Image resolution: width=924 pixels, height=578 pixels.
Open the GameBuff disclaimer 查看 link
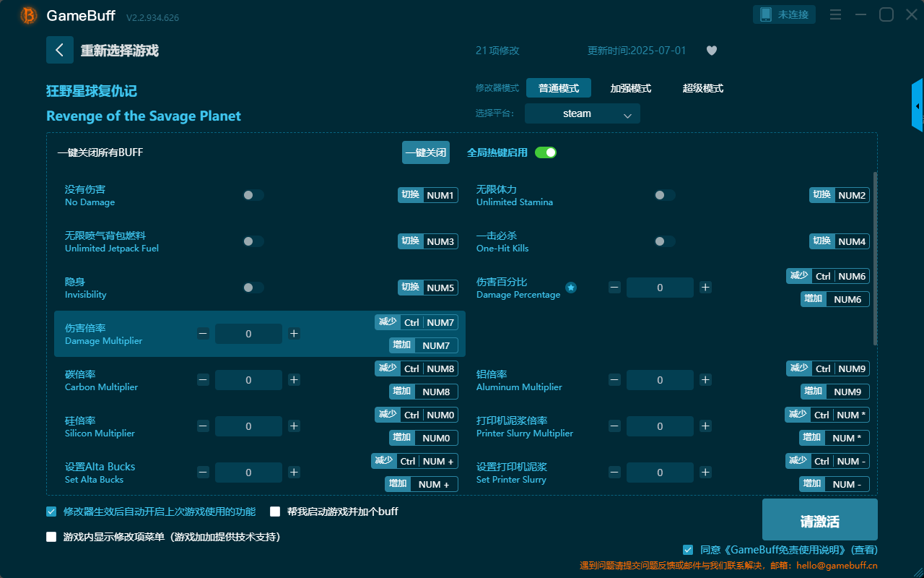coord(864,550)
